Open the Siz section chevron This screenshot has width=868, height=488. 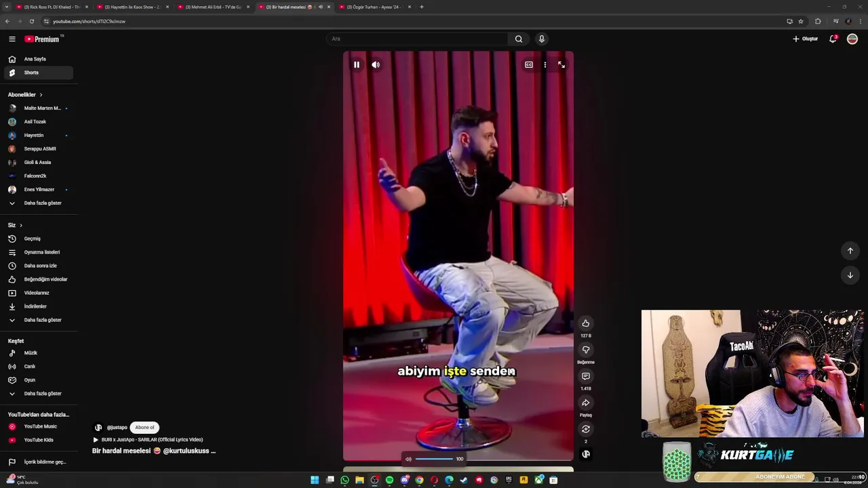(21, 225)
